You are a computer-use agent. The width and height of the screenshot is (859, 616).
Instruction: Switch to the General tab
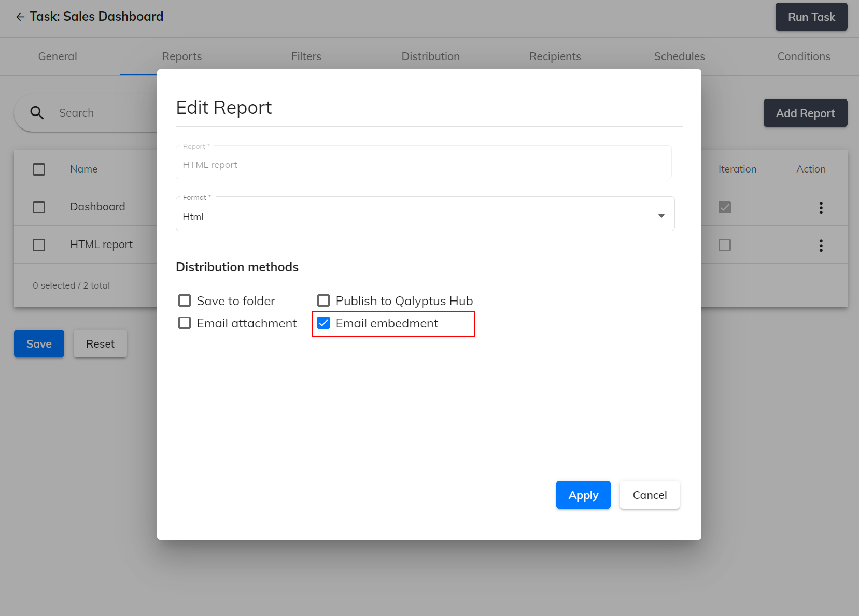click(x=57, y=56)
